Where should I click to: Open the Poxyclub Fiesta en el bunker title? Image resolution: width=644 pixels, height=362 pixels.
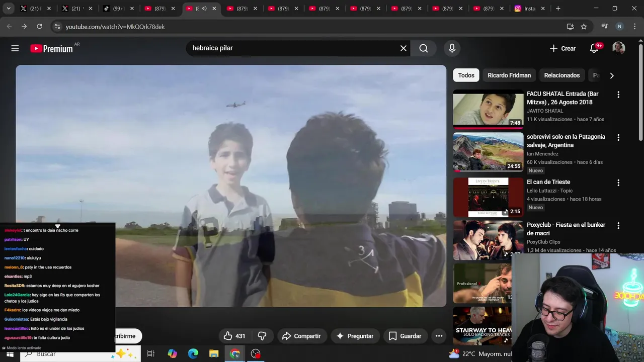[x=566, y=229]
